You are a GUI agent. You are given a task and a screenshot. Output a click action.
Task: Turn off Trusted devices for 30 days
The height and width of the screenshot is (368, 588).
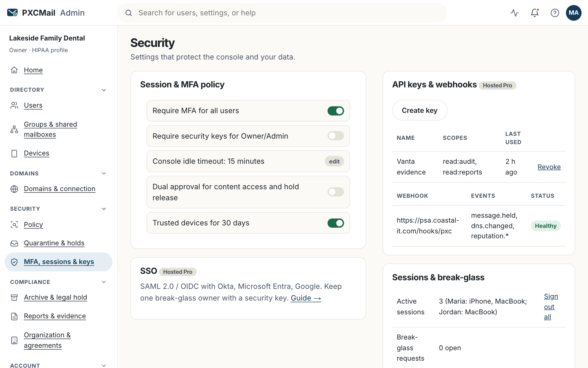point(336,223)
